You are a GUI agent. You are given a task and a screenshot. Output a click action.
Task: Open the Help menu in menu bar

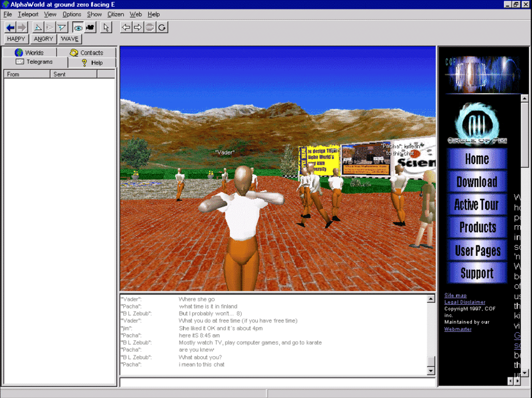[x=154, y=14]
